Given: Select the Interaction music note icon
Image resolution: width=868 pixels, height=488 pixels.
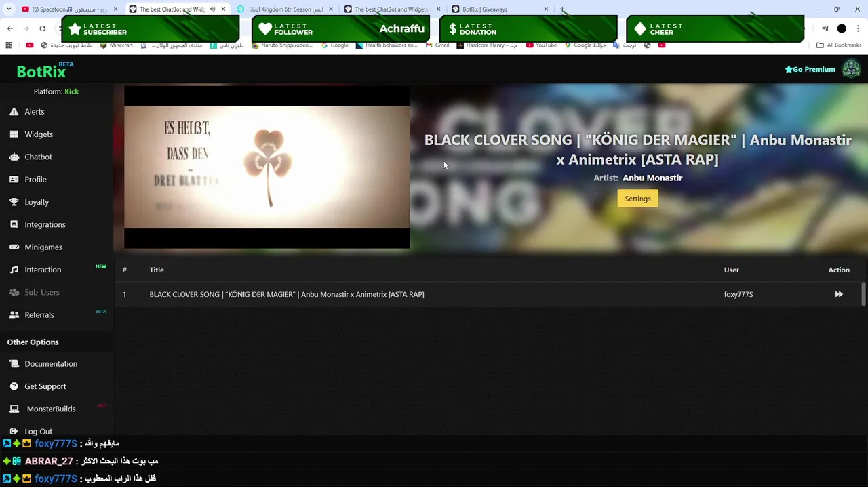Looking at the screenshot, I should click(14, 270).
